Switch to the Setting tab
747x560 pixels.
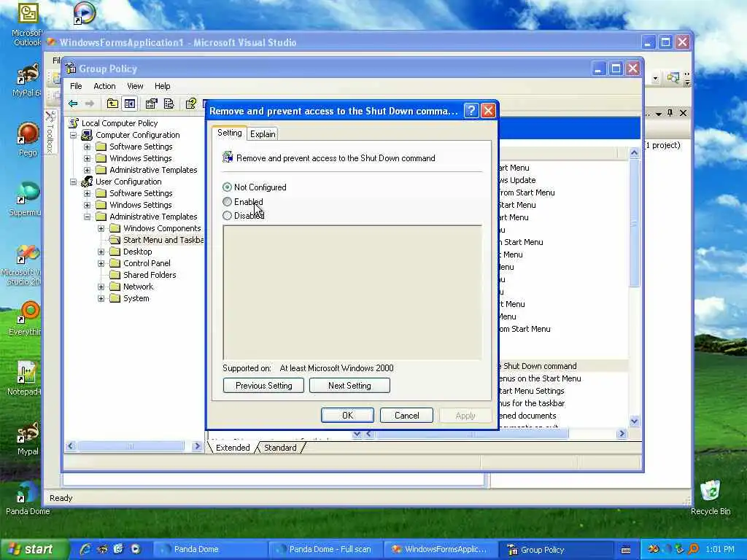coord(230,133)
